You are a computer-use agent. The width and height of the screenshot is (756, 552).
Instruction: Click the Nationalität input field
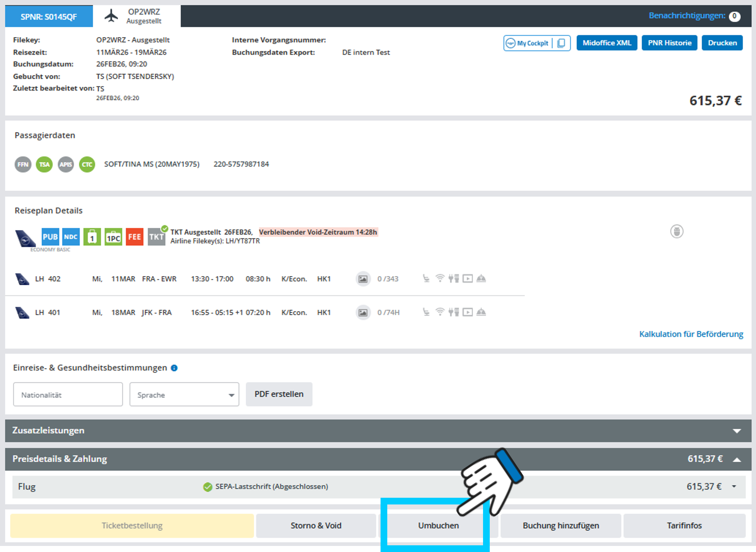point(68,395)
